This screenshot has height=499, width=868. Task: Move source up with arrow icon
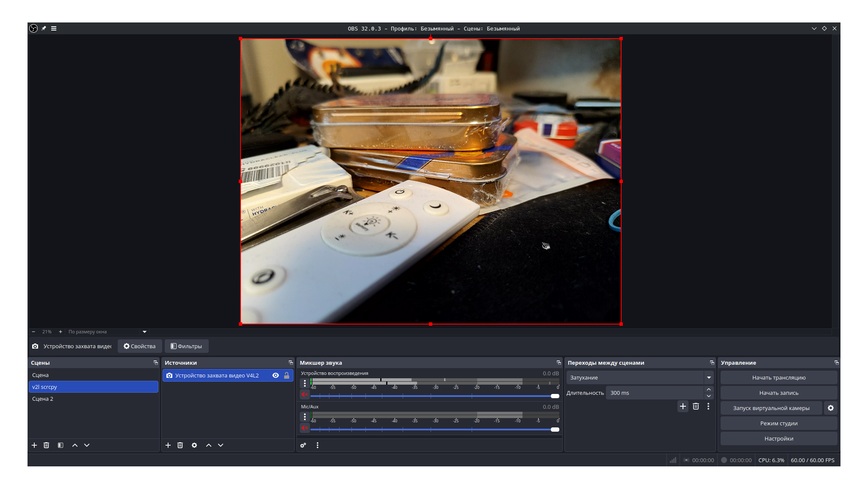pyautogui.click(x=209, y=445)
